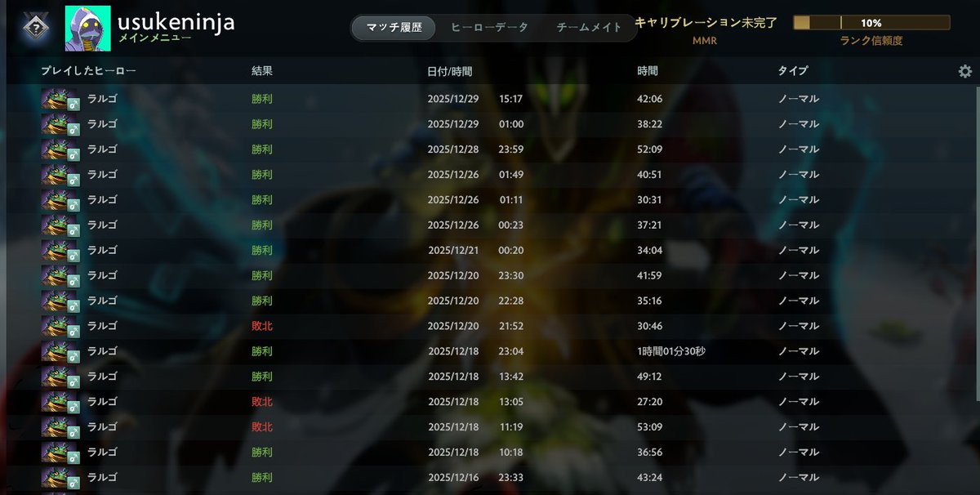Click the キャリブレーション未完了 MMR status

pos(705,23)
